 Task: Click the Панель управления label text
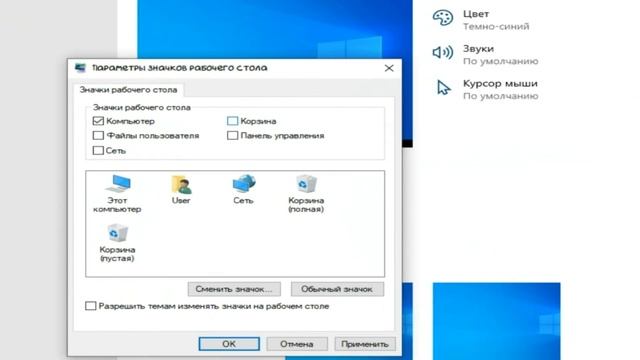coord(282,136)
